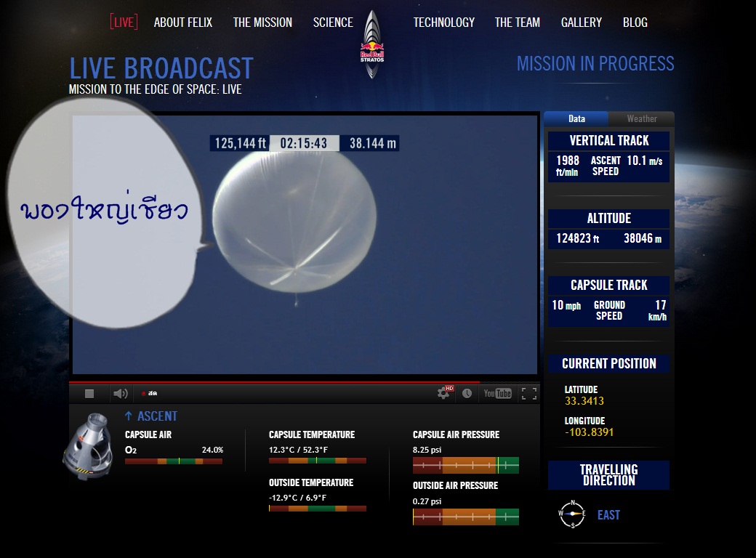Click the 10 mph ground speed
The width and height of the screenshot is (756, 558).
(x=566, y=305)
